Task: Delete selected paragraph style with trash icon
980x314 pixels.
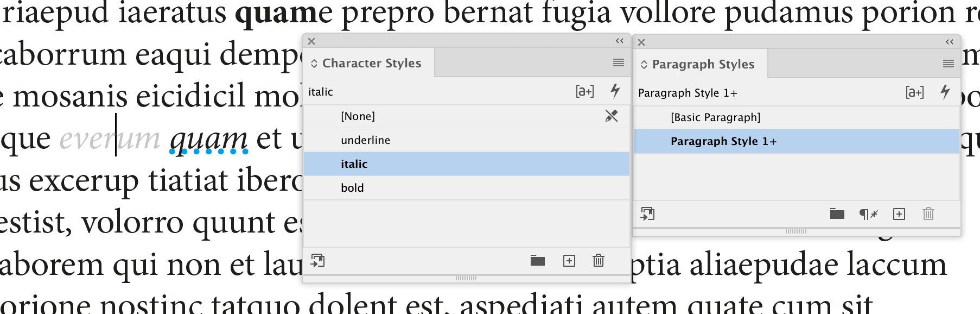Action: pos(928,214)
